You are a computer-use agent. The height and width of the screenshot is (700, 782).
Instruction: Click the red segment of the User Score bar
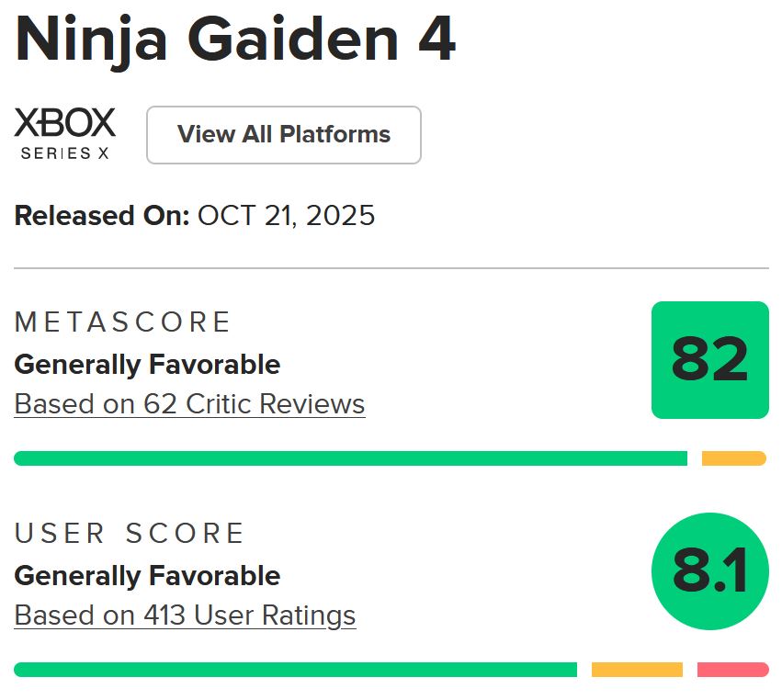[x=732, y=670]
